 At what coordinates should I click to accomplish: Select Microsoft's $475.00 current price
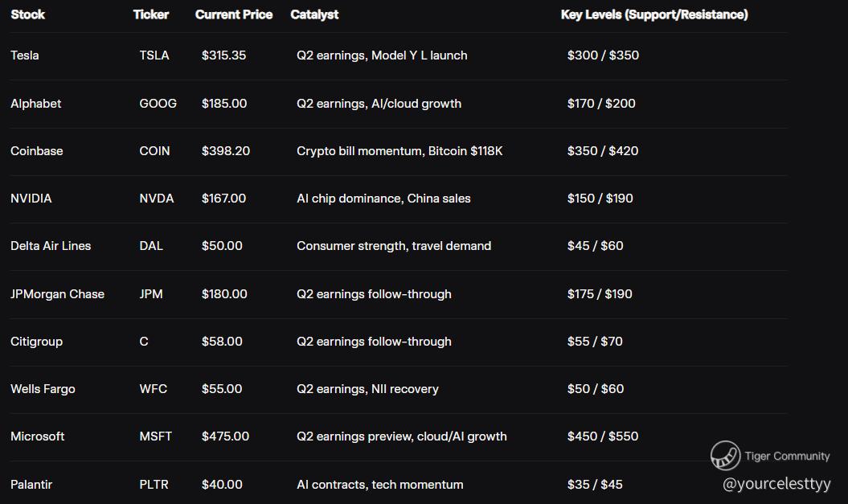(x=226, y=436)
